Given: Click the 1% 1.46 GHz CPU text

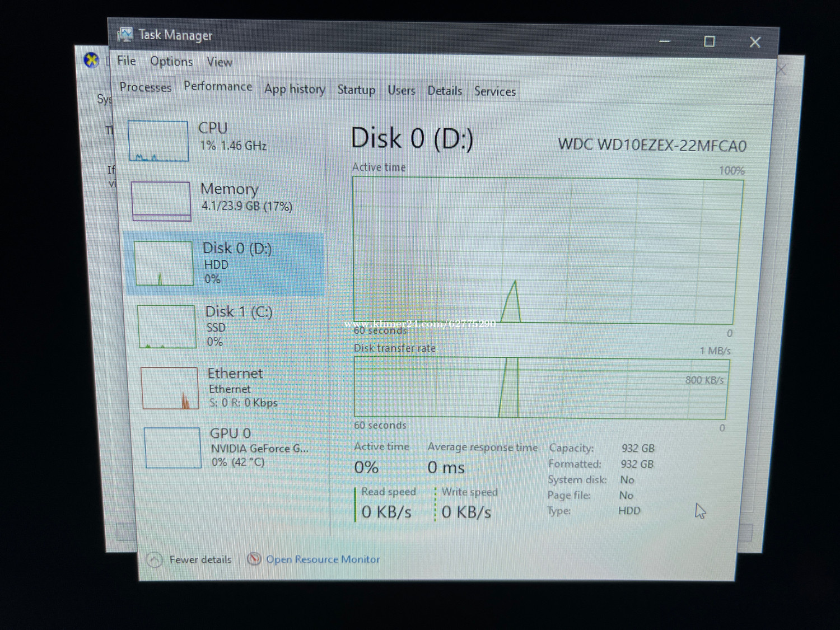Looking at the screenshot, I should 233,146.
